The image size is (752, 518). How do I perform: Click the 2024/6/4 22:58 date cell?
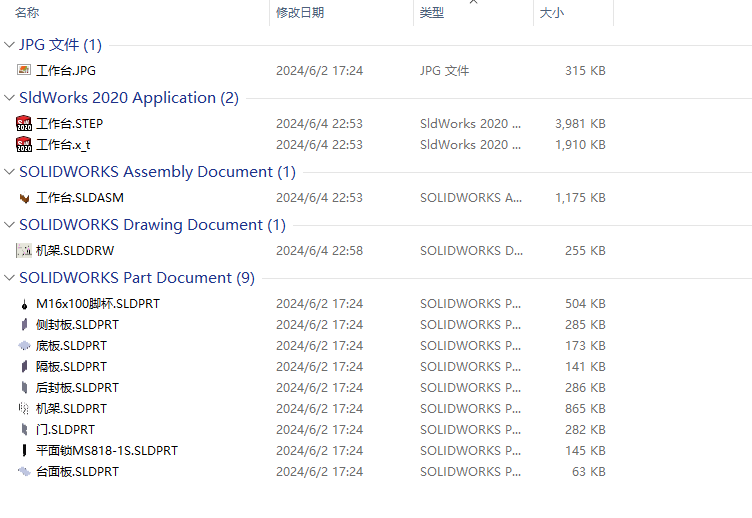tap(319, 251)
